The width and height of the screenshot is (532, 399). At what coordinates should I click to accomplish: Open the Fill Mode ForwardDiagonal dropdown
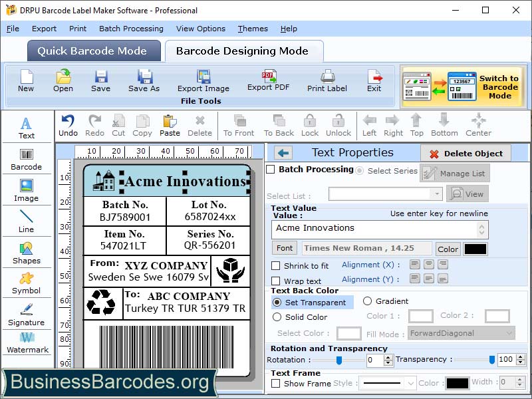click(462, 333)
